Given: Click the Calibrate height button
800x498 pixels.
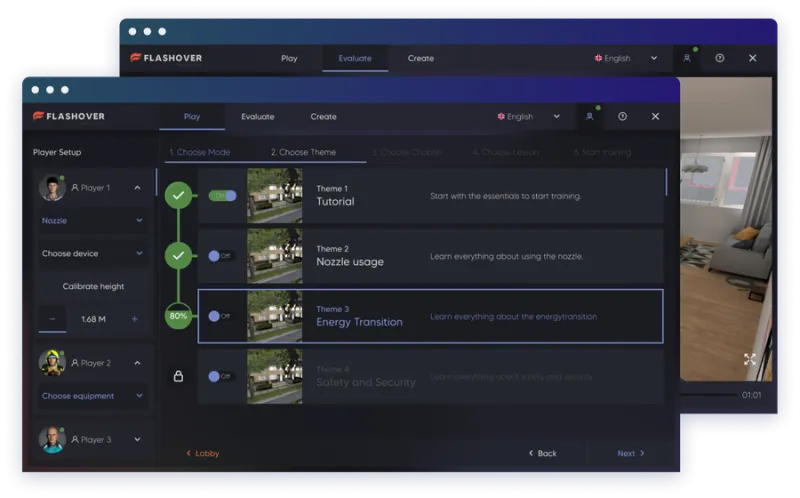Looking at the screenshot, I should click(93, 286).
